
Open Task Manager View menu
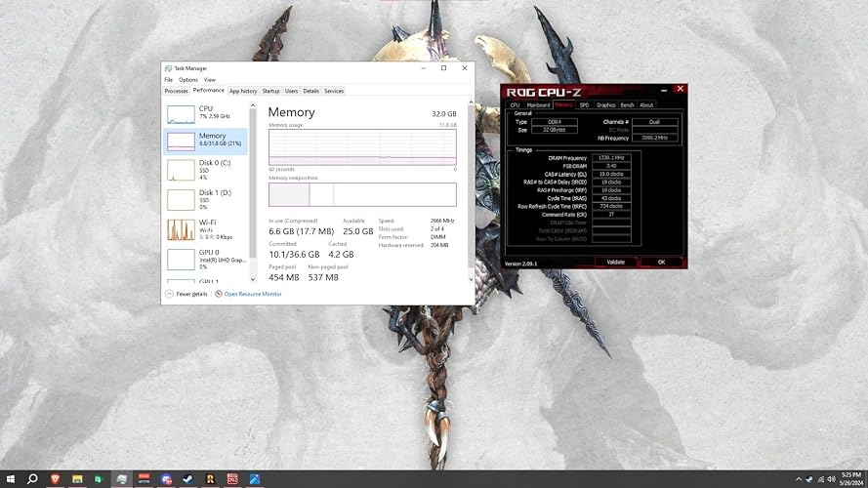coord(210,80)
